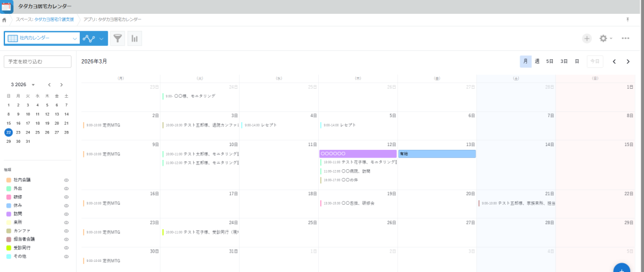Toggle visibility of 社内会議 category
Screen dimensions: 644x272
tap(66, 180)
